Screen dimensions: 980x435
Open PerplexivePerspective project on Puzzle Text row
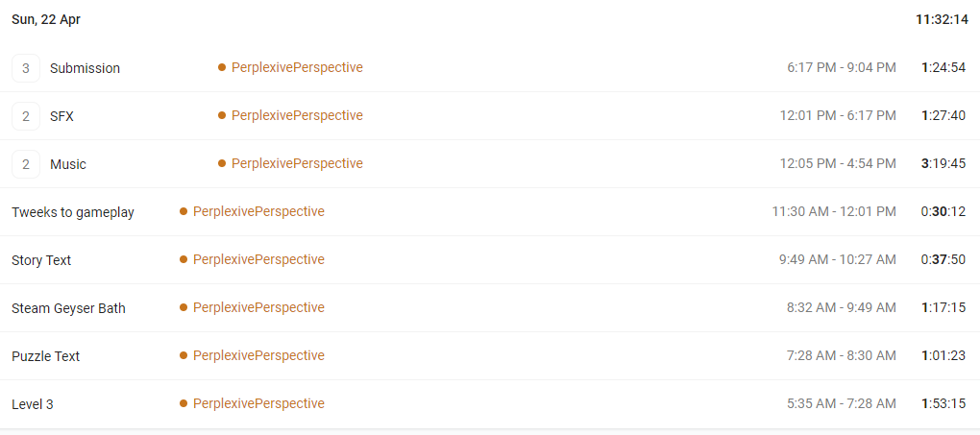258,355
